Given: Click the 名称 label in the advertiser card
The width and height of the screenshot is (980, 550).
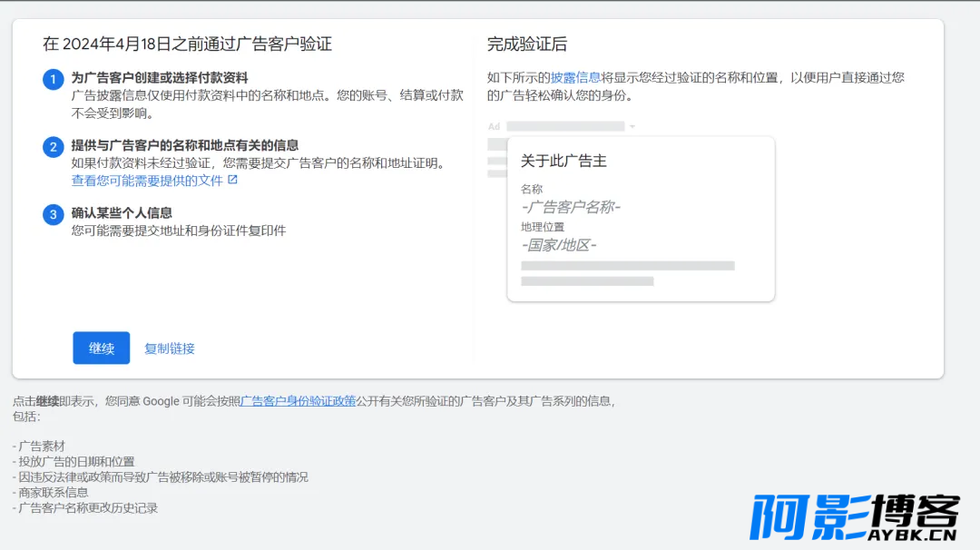Looking at the screenshot, I should coord(532,189).
